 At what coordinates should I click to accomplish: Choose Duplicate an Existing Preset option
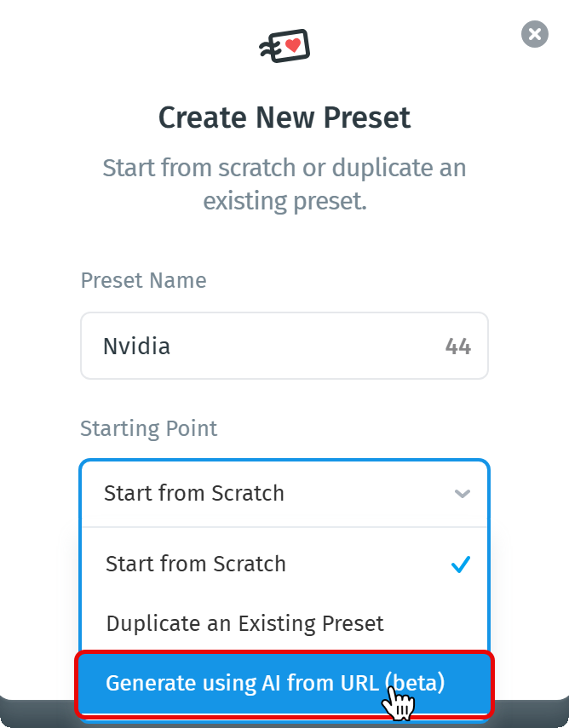(x=245, y=623)
